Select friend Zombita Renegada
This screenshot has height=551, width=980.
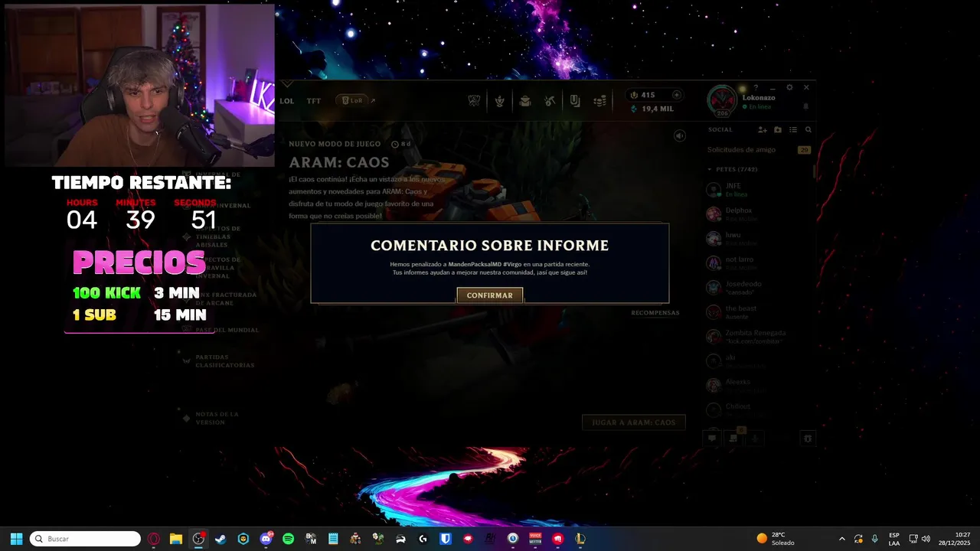[x=758, y=337]
